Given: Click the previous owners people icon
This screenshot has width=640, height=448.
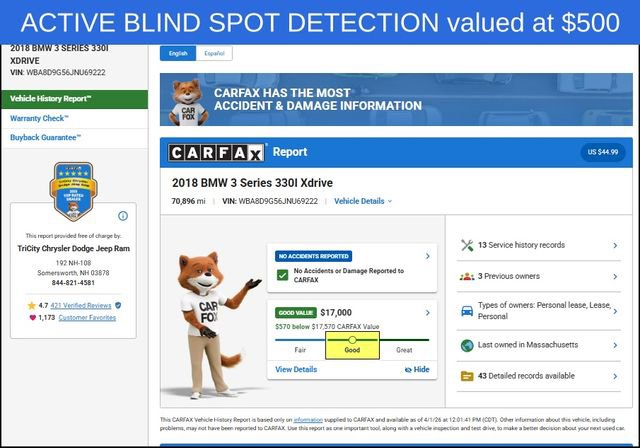Looking at the screenshot, I should pyautogui.click(x=466, y=276).
